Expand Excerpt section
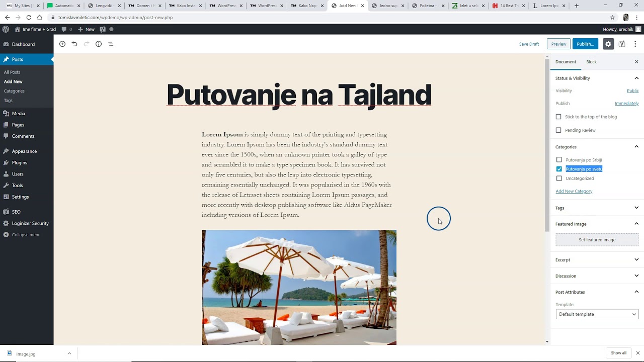Viewport: 644px width, 362px height. pos(597,260)
